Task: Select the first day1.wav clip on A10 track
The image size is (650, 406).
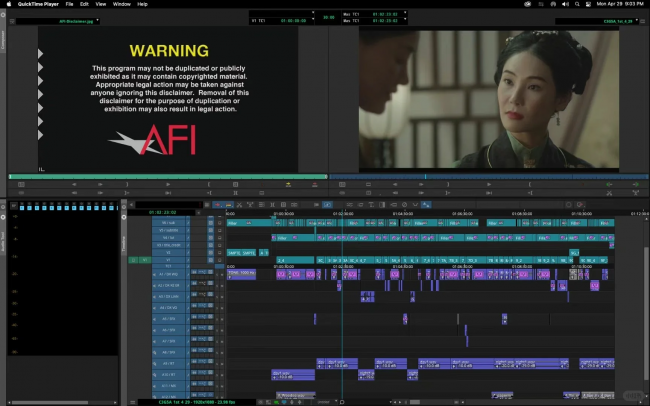Action: [293, 375]
